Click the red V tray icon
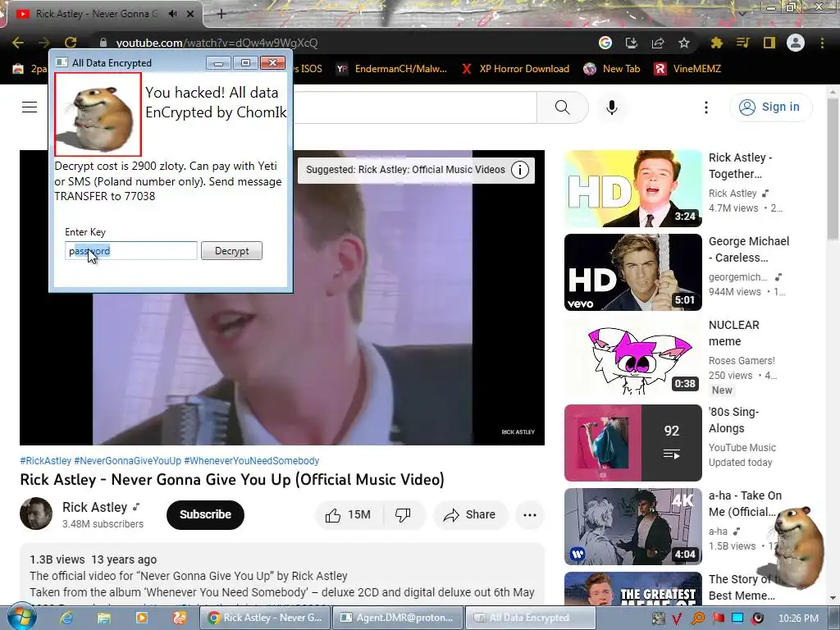 click(x=677, y=619)
